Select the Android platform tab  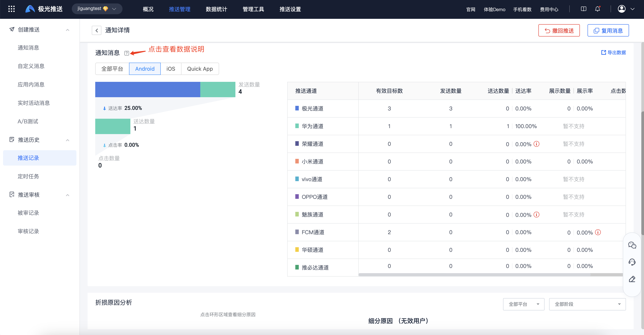pos(145,69)
